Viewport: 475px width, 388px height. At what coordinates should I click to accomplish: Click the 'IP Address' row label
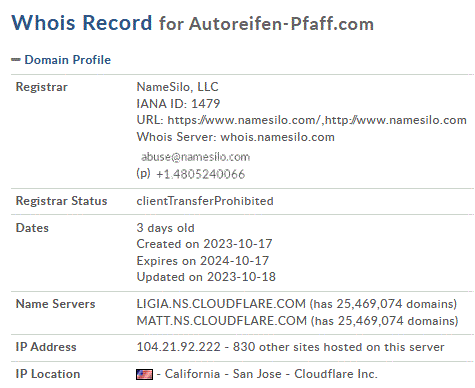pyautogui.click(x=46, y=347)
